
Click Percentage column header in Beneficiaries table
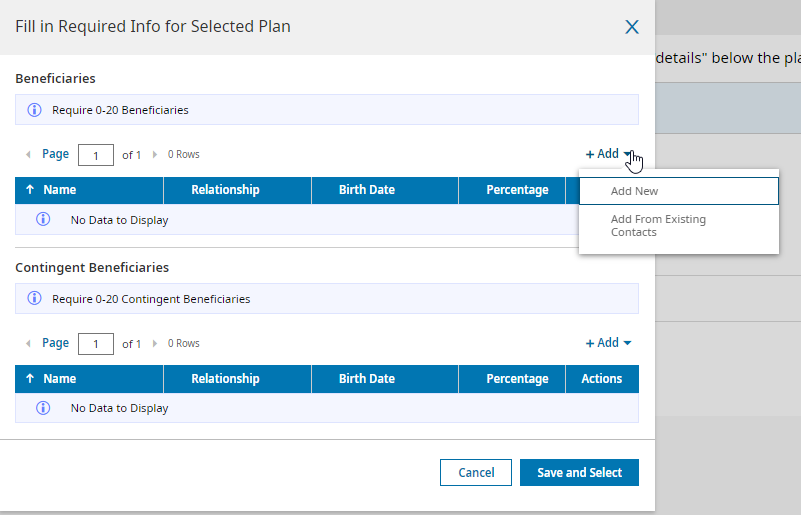tap(517, 190)
